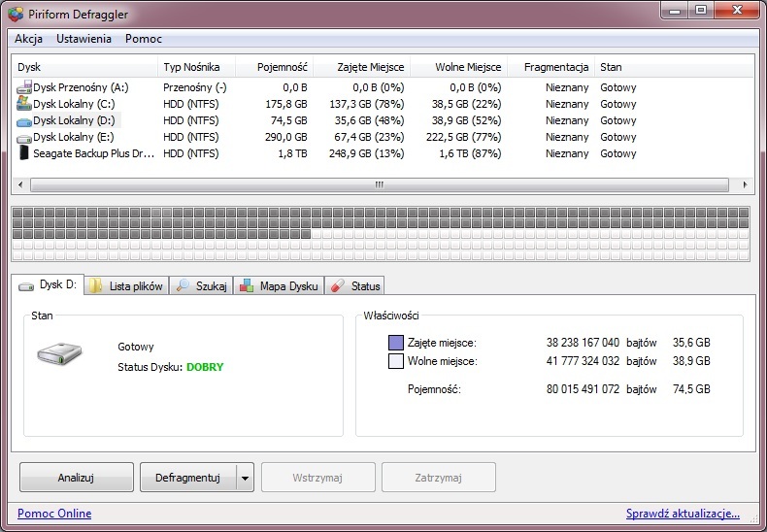Viewport: 767px width, 532px height.
Task: Click the large hard disk icon in Stan panel
Action: coord(59,353)
